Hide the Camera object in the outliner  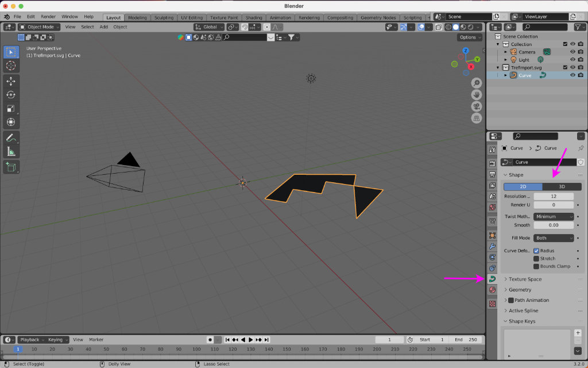coord(572,52)
